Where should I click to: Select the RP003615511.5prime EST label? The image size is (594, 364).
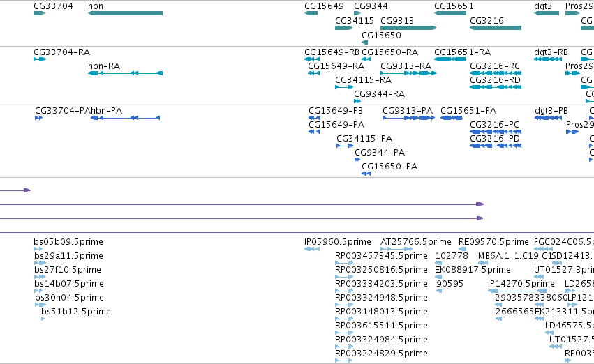(381, 326)
